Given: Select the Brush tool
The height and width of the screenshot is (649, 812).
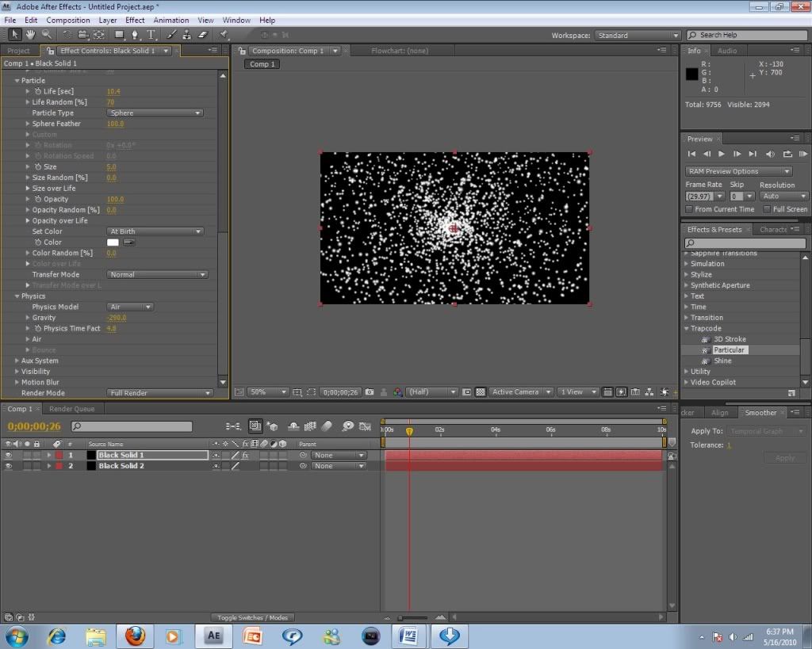Looking at the screenshot, I should pyautogui.click(x=172, y=35).
